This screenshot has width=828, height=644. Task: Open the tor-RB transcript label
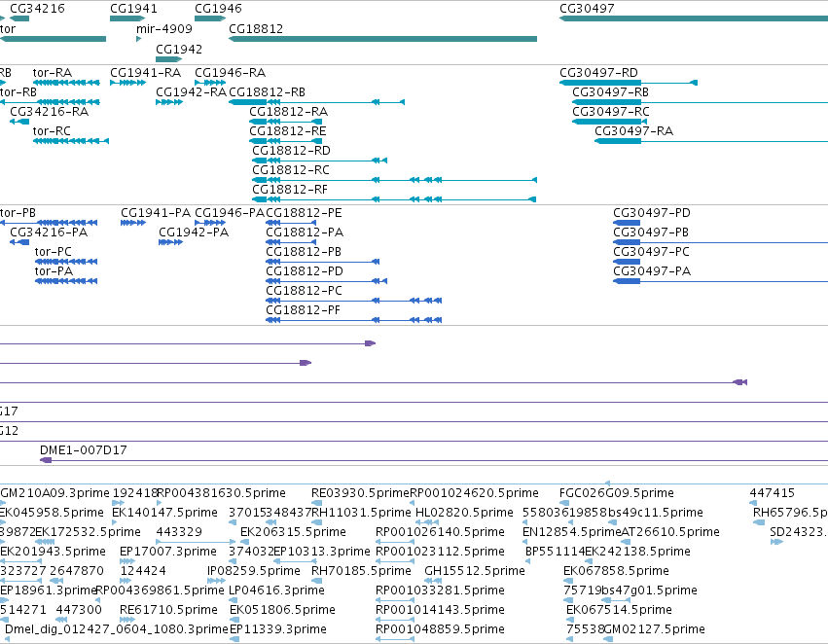coord(18,91)
